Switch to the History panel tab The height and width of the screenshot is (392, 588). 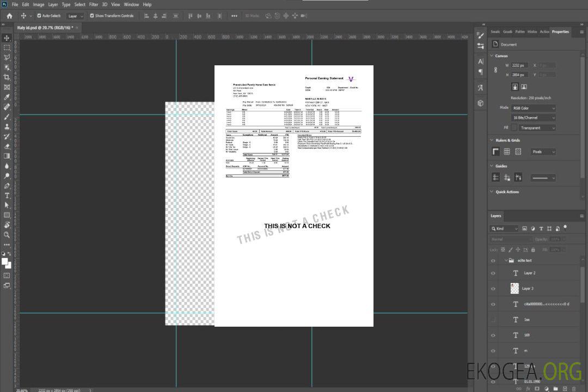click(x=532, y=32)
